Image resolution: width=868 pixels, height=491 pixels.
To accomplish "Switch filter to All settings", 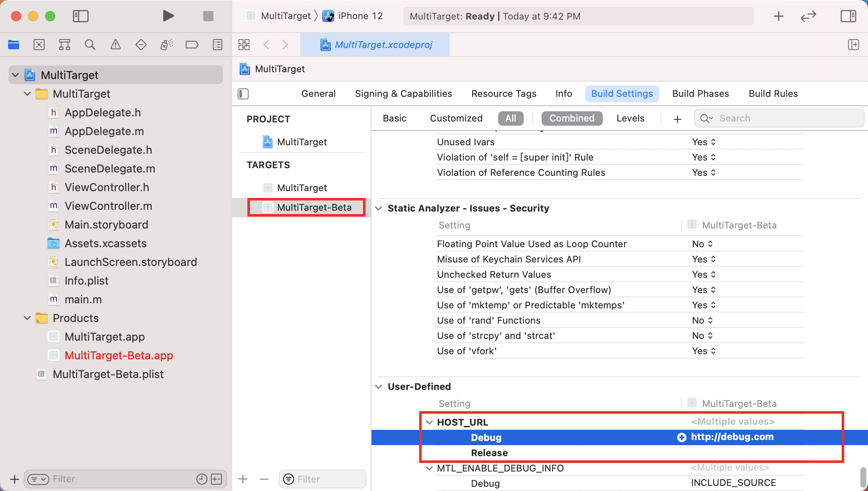I will (x=511, y=118).
